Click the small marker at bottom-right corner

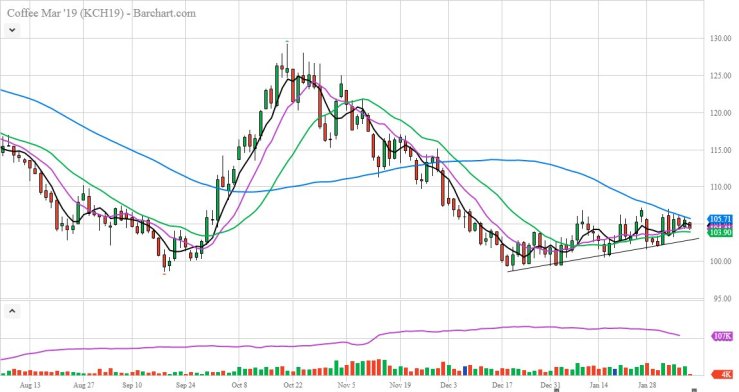tap(694, 390)
